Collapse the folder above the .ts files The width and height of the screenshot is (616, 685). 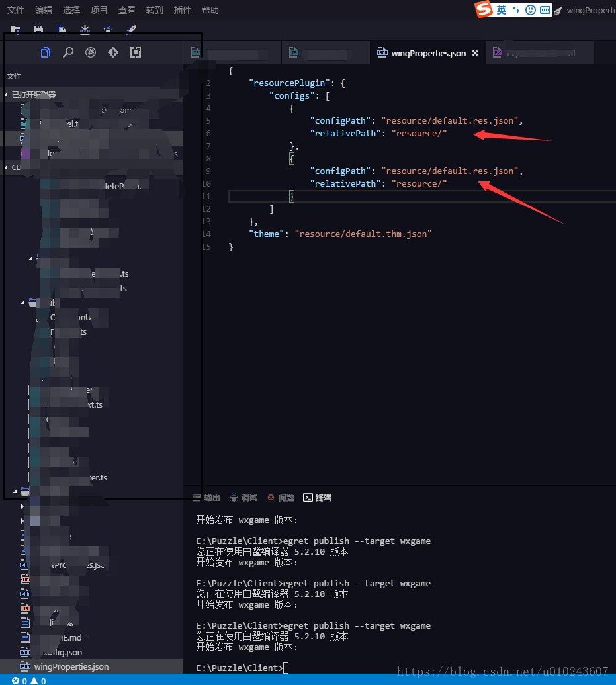tap(30, 259)
